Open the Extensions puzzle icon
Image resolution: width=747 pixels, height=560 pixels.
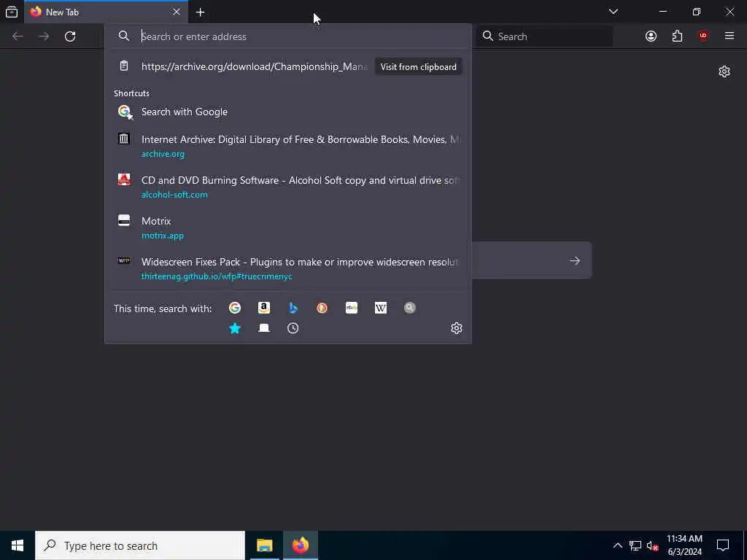(677, 36)
